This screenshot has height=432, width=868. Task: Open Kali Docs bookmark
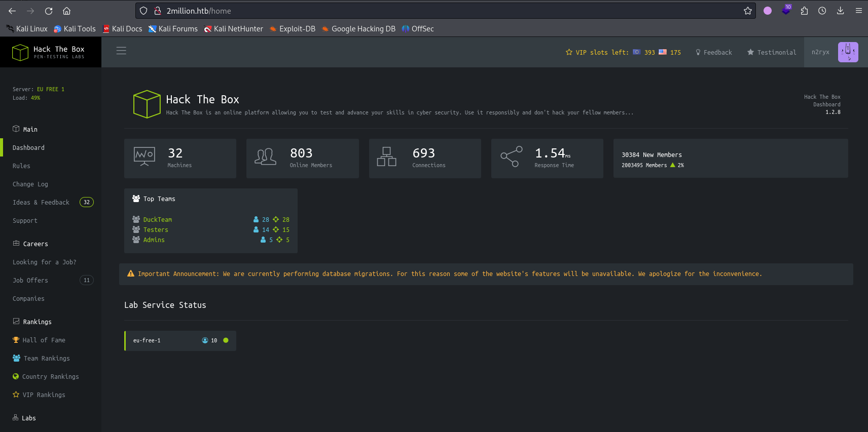[122, 29]
